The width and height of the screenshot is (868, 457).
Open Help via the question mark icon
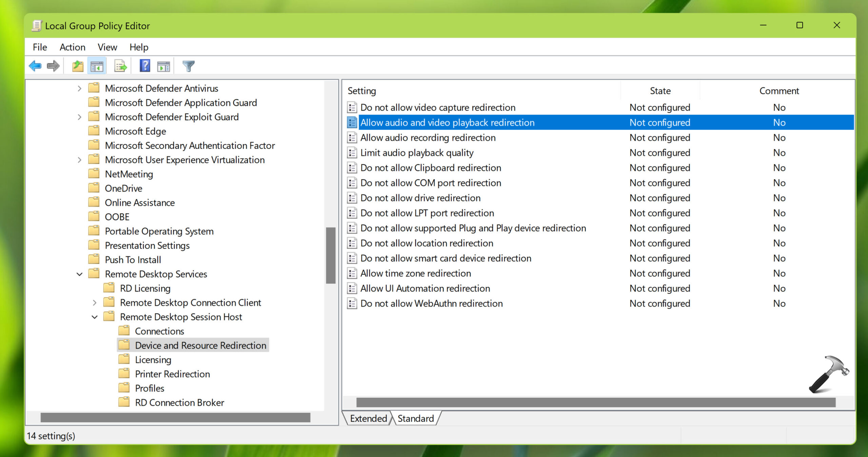pos(145,65)
